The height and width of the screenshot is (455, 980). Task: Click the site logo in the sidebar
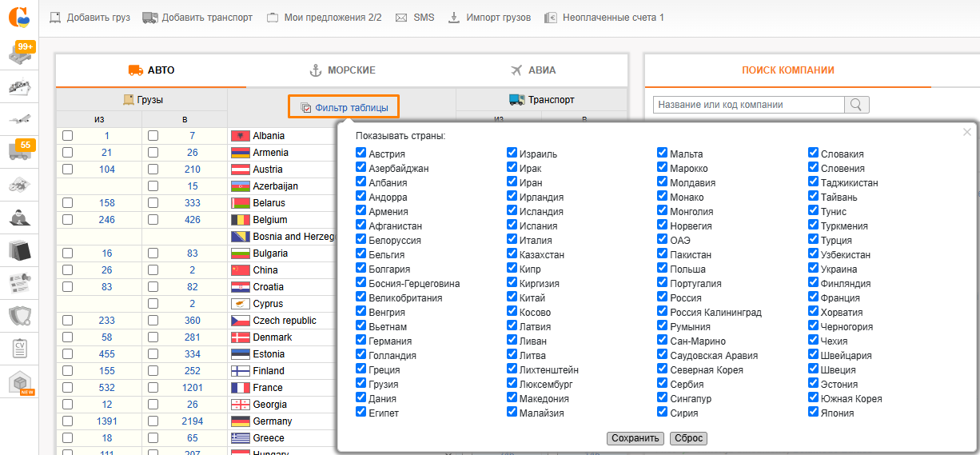(19, 17)
